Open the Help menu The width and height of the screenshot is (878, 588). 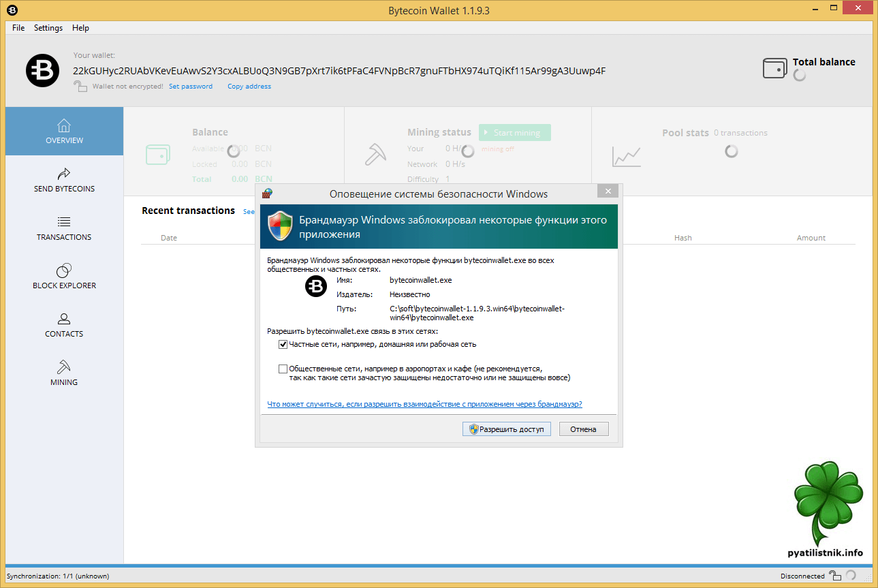[x=80, y=28]
